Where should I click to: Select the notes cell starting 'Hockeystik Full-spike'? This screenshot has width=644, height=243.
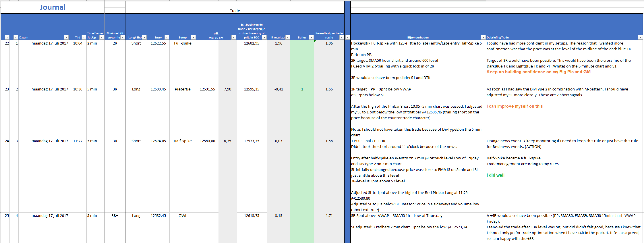(418, 63)
